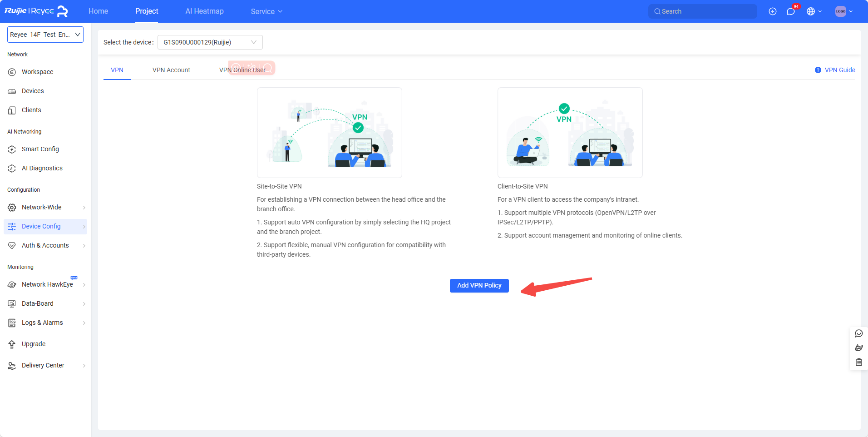Click the user avatar logo icon

(841, 11)
